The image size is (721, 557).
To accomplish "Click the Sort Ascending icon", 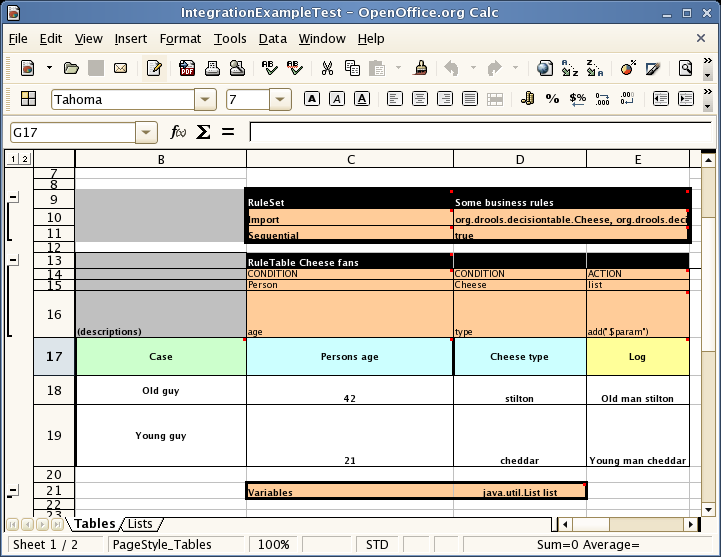I will pyautogui.click(x=570, y=68).
